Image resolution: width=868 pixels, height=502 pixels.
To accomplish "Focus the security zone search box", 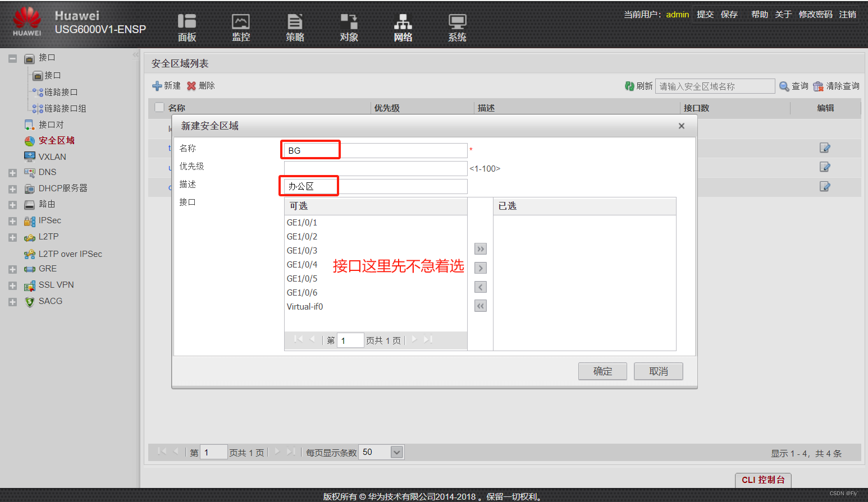I will point(715,86).
